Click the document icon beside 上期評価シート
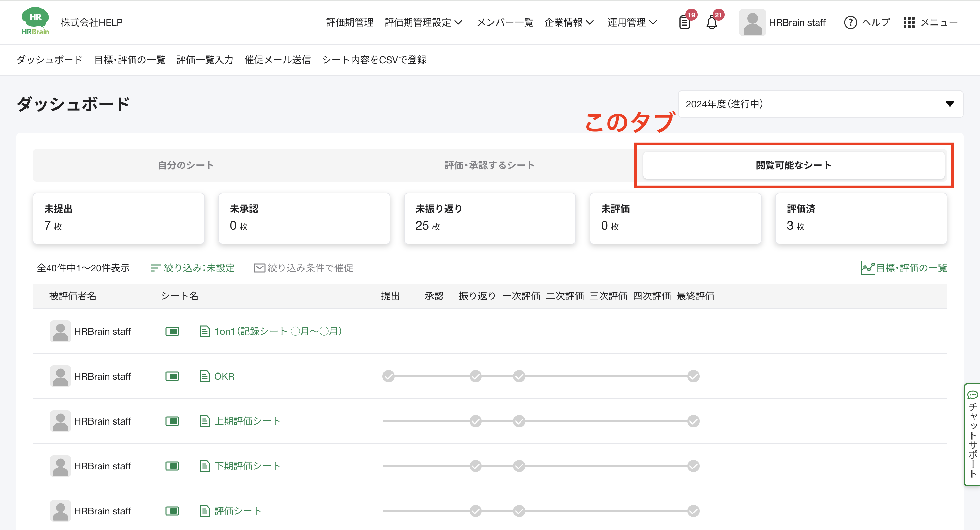The image size is (980, 530). [x=205, y=421]
